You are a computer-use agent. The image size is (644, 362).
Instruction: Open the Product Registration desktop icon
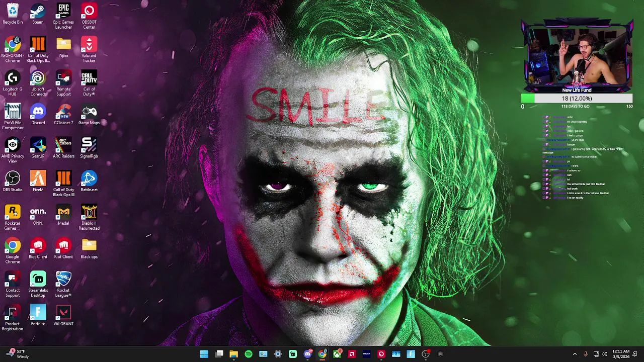pos(13,318)
